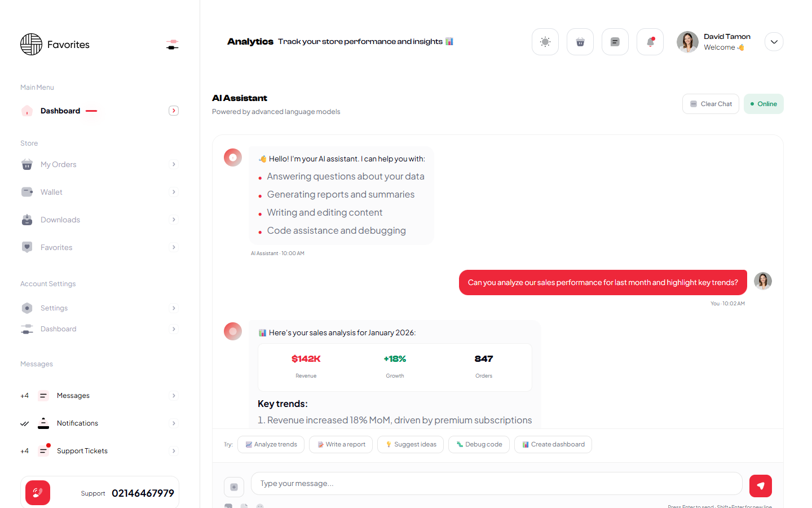The width and height of the screenshot is (812, 508).
Task: Click the Create dashboard suggestion chip
Action: pos(553,444)
